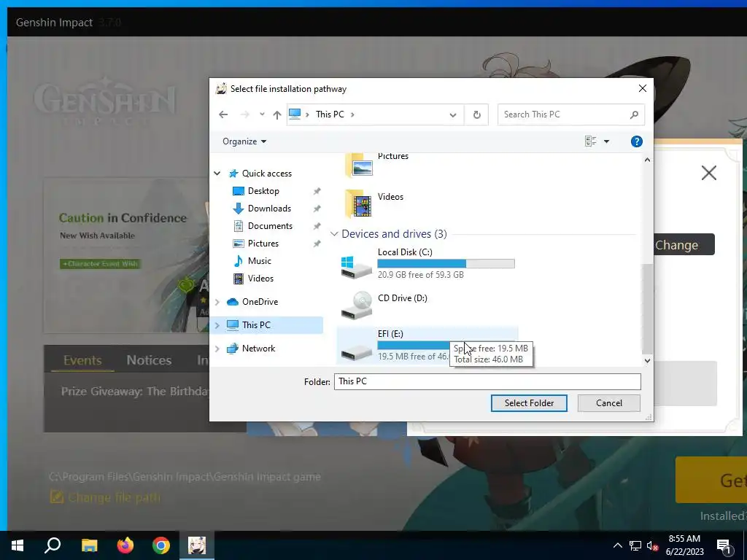747x560 pixels.
Task: Expand the This PC tree node
Action: [217, 325]
